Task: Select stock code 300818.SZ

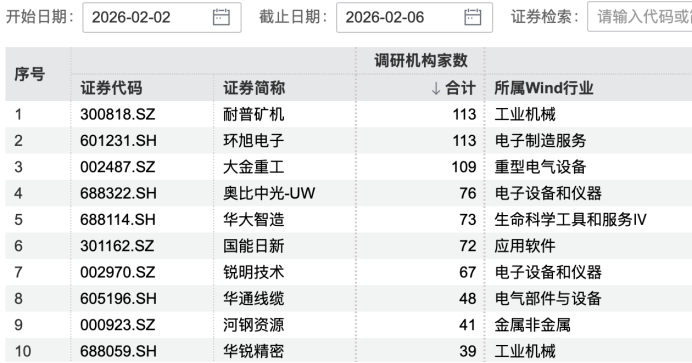Action: coord(118,115)
